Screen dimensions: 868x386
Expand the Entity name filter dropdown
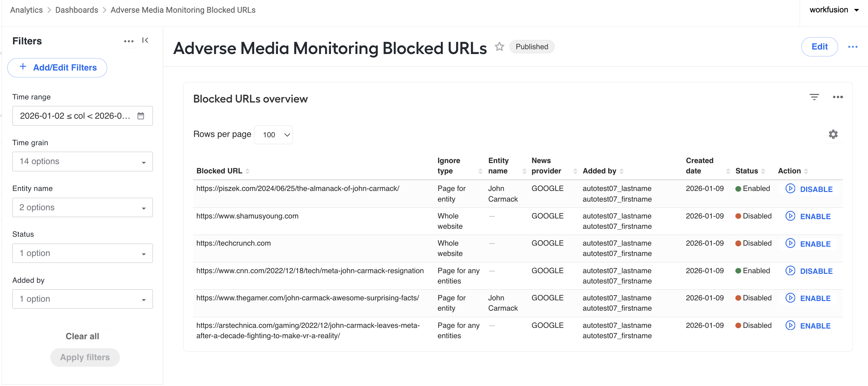[x=82, y=207]
